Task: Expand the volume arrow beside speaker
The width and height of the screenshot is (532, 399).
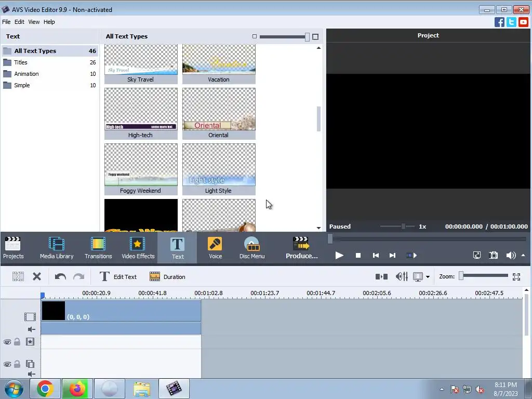Action: (x=523, y=255)
